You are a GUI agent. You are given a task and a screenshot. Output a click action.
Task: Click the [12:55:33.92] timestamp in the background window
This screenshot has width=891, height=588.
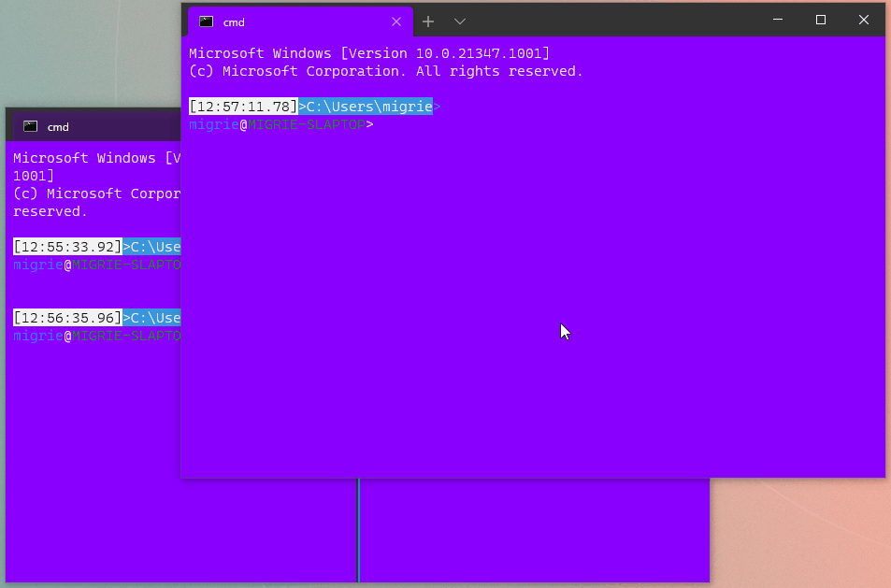(x=67, y=247)
